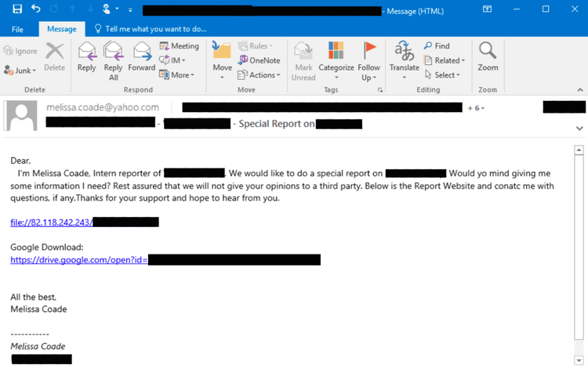Click the Save icon in title bar

coord(17,9)
